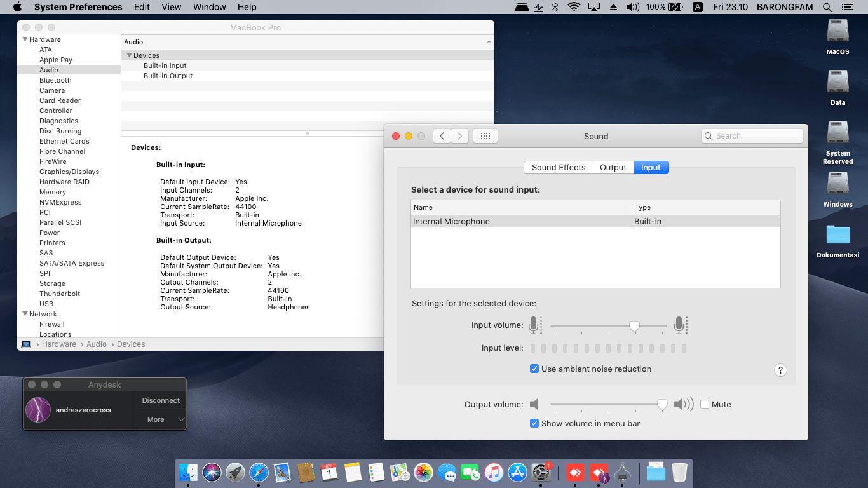Screen dimensions: 868x488
Task: Click System Preferences gear icon in Dock
Action: [541, 473]
